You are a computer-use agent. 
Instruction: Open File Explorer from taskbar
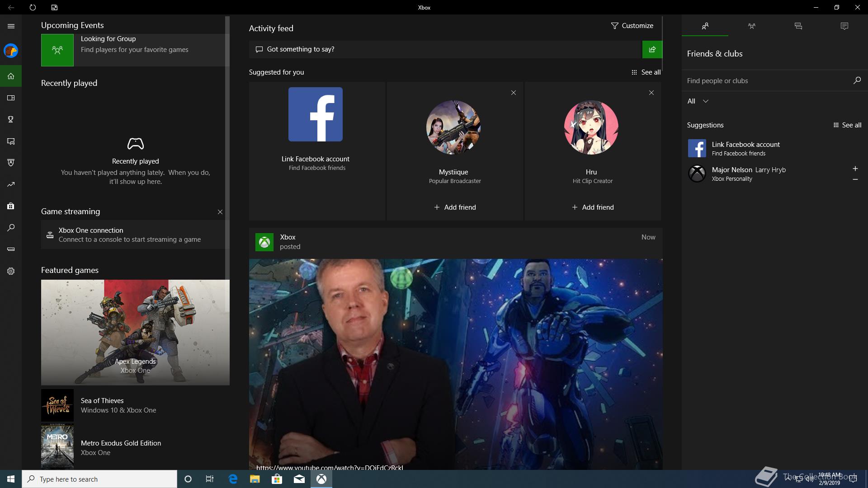[255, 479]
